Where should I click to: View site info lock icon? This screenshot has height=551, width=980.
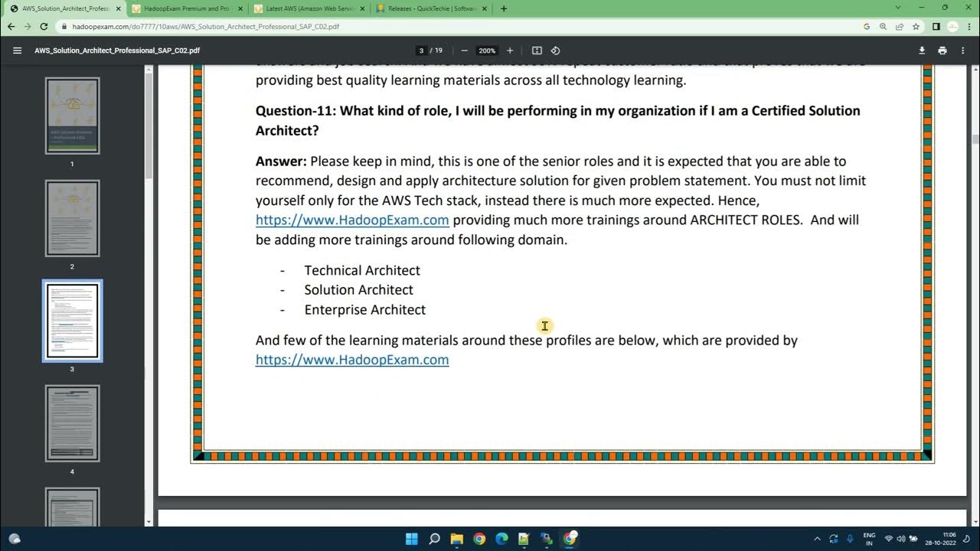pos(64,26)
